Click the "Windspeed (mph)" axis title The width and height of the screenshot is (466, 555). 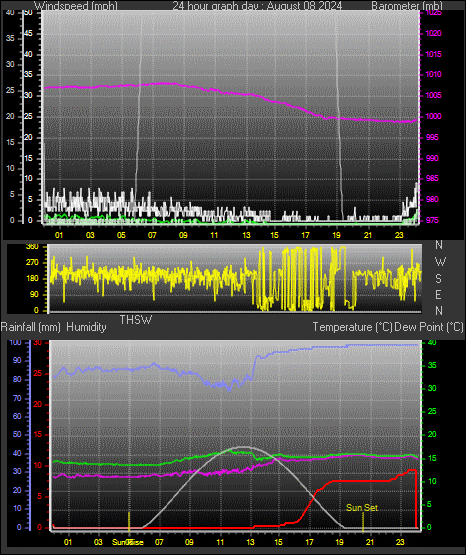[76, 6]
